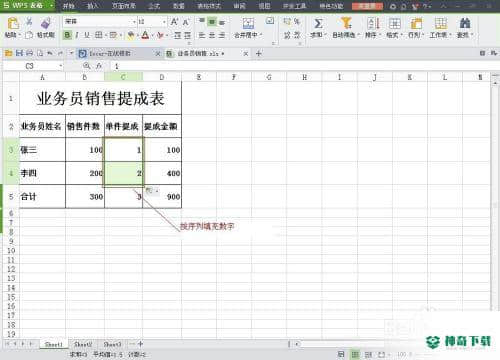Switch to the Sheet2 worksheet tab

(x=83, y=344)
